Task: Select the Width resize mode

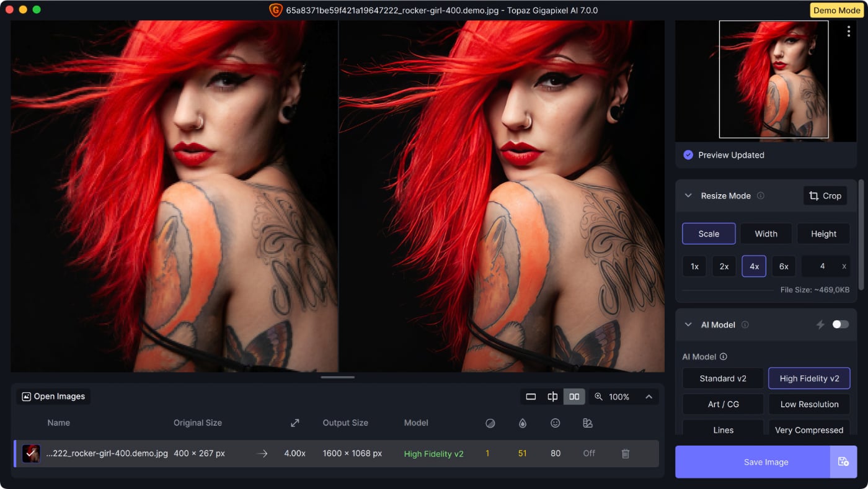Action: point(766,234)
